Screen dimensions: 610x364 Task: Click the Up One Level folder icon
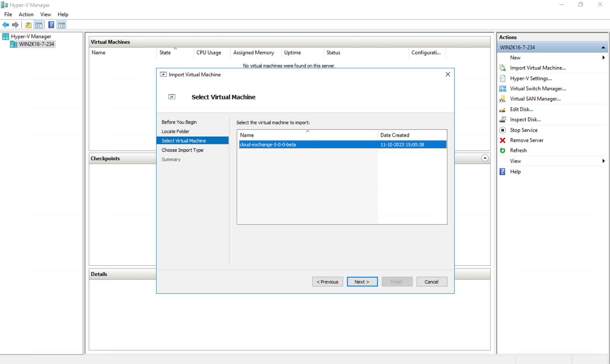tap(28, 25)
